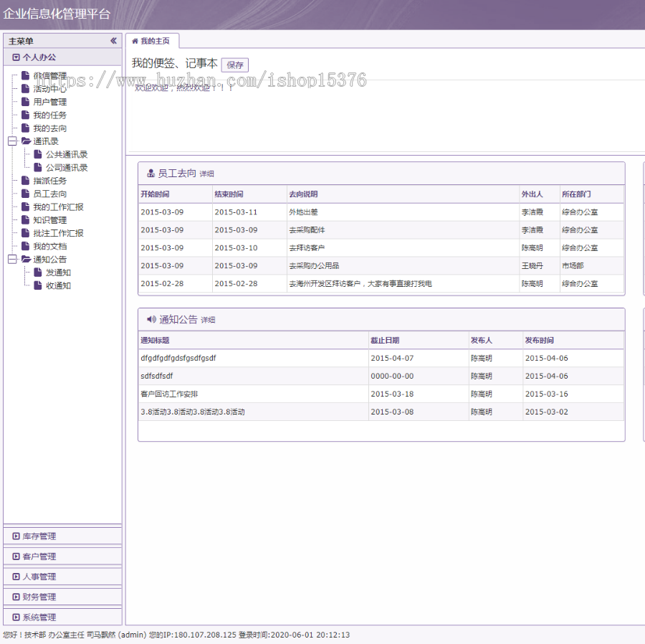
Task: Open the 人事管理 menu section
Action: [x=62, y=576]
